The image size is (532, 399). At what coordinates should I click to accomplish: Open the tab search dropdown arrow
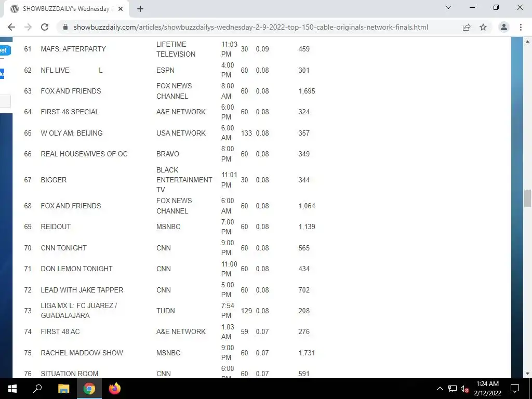coord(448,7)
